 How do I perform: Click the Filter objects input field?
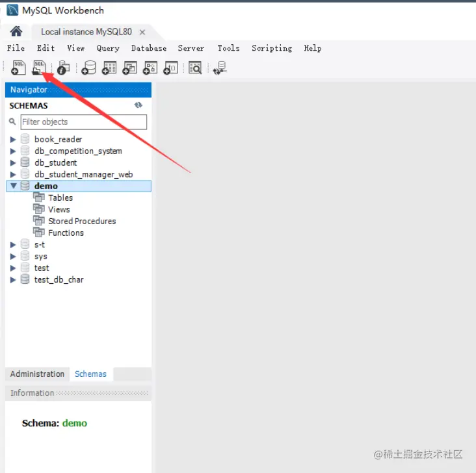click(84, 121)
